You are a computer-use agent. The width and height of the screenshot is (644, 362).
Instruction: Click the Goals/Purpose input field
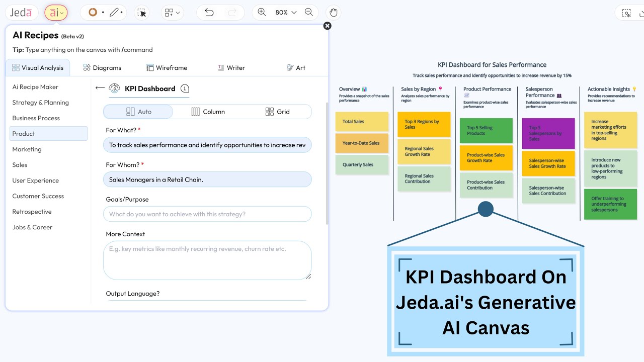(207, 214)
